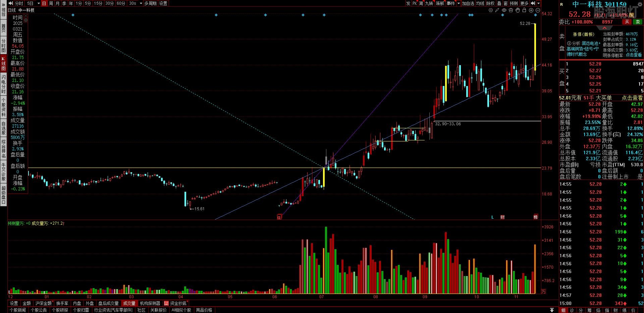Toggle the chart lock icon
Screen dimensions: 644x313
pos(524,10)
